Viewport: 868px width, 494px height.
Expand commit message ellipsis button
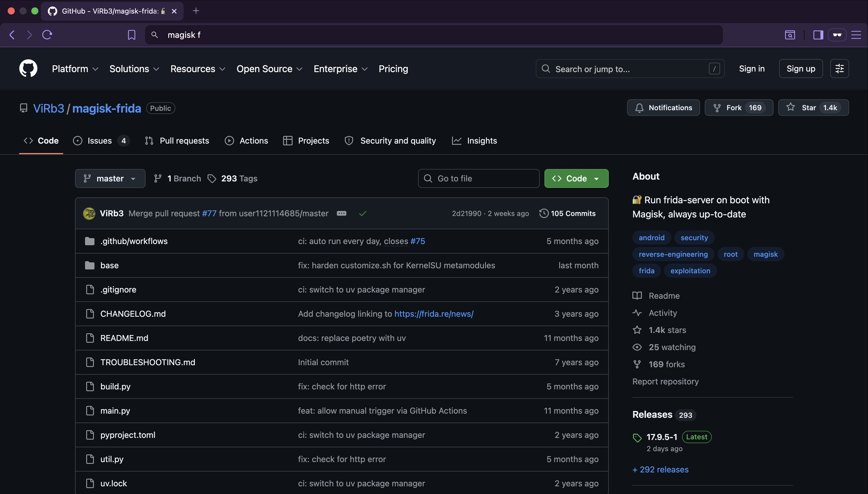(341, 213)
